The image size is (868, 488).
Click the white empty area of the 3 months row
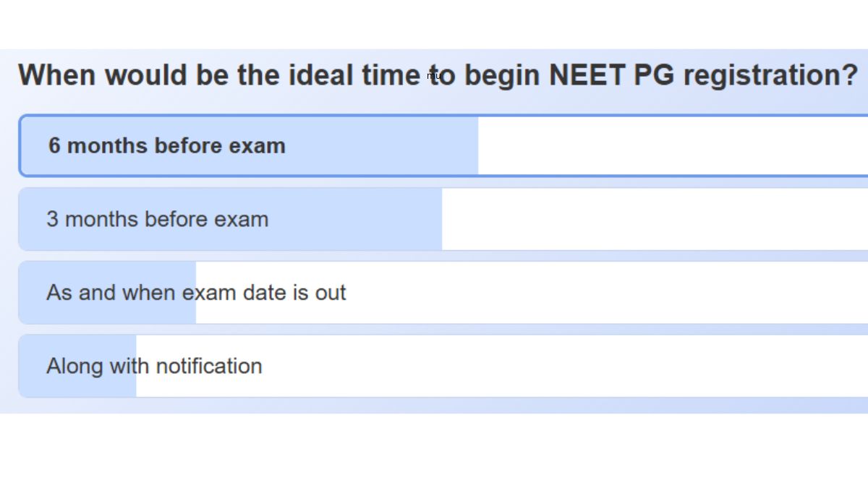[x=651, y=219]
